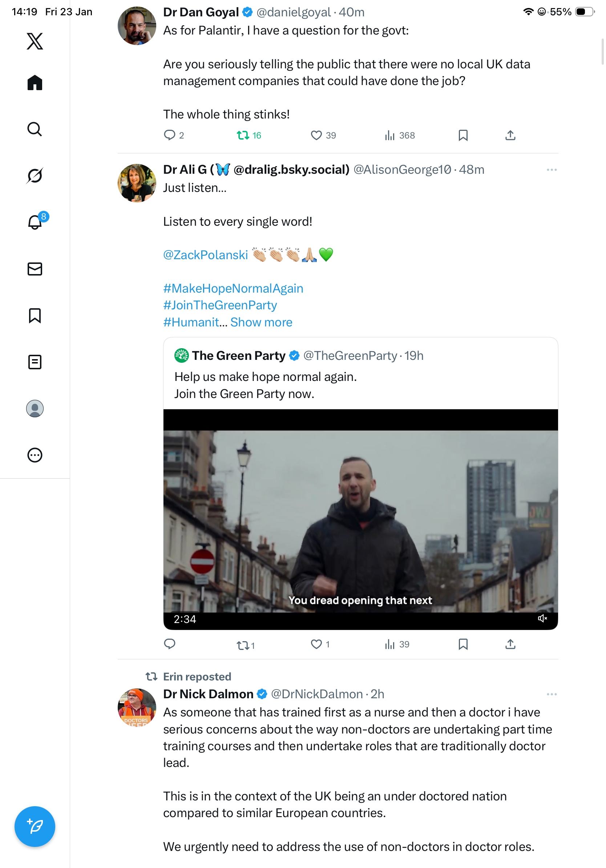Image resolution: width=606 pixels, height=868 pixels.
Task: Open more options on Dr Nick Dalmon's post
Action: tap(552, 694)
